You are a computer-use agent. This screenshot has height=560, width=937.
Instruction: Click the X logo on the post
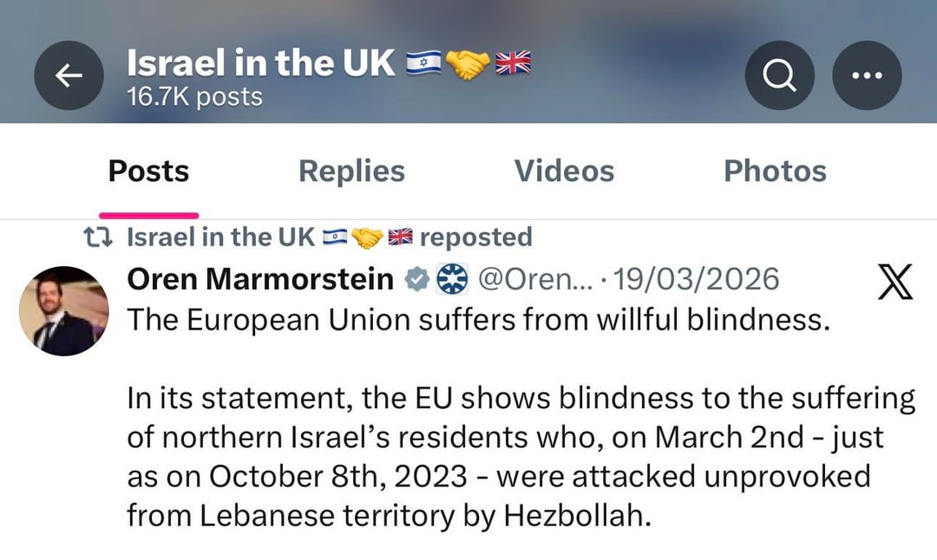894,282
